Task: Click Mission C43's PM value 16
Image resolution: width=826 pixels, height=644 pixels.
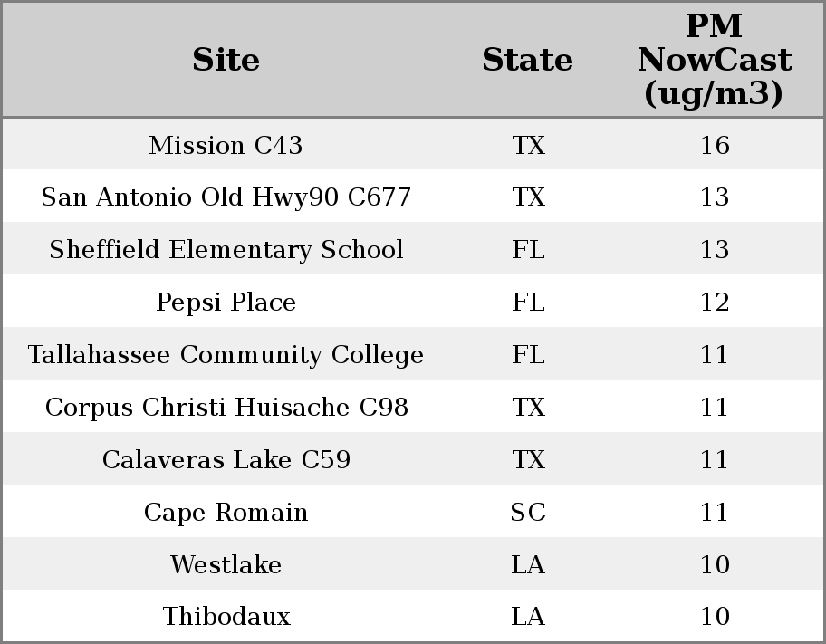Action: (x=715, y=145)
